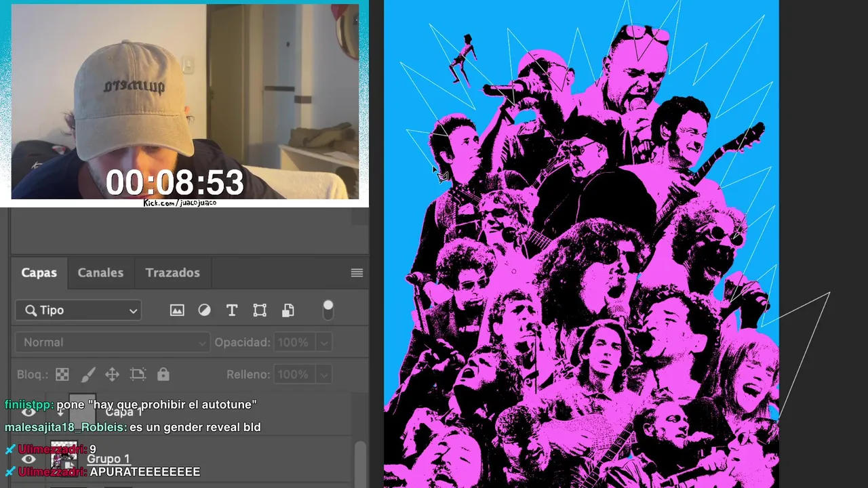Filter by adjustment layers icon
This screenshot has height=488, width=868.
pyautogui.click(x=204, y=310)
